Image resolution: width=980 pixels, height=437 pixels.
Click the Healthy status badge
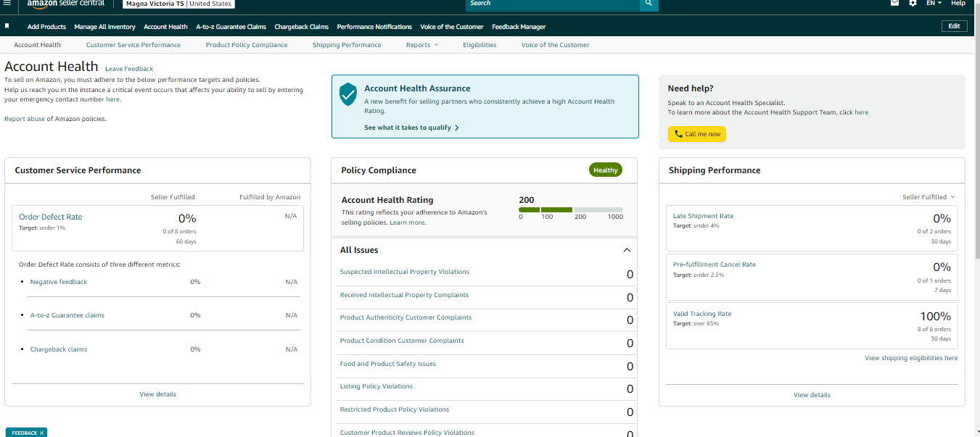tap(606, 170)
